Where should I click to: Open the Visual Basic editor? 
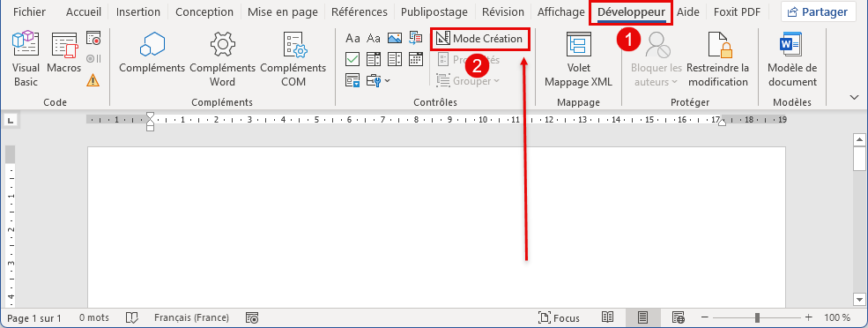[x=26, y=59]
